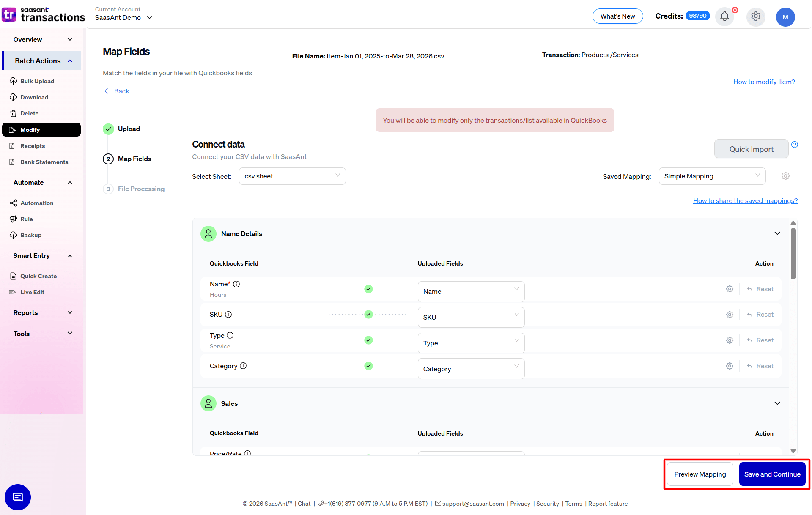Screen dimensions: 812x515
Task: Select the Rule icon in the sidebar
Action: click(14, 219)
